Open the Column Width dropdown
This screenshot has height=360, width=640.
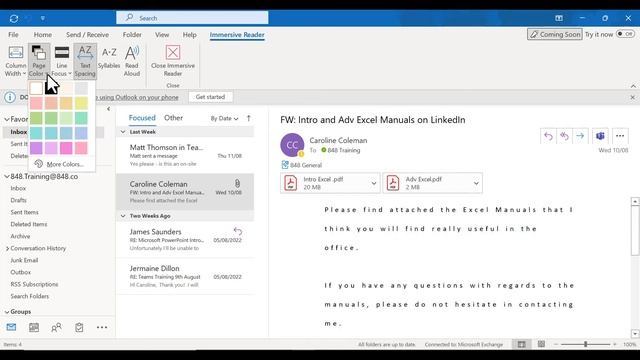(x=16, y=61)
